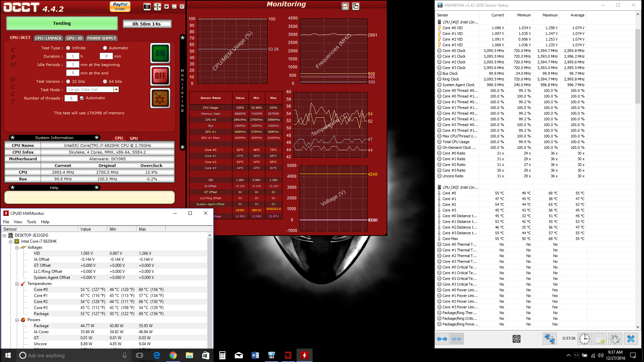Collapse System Information panel arrow
The width and height of the screenshot is (644, 362).
pyautogui.click(x=97, y=138)
